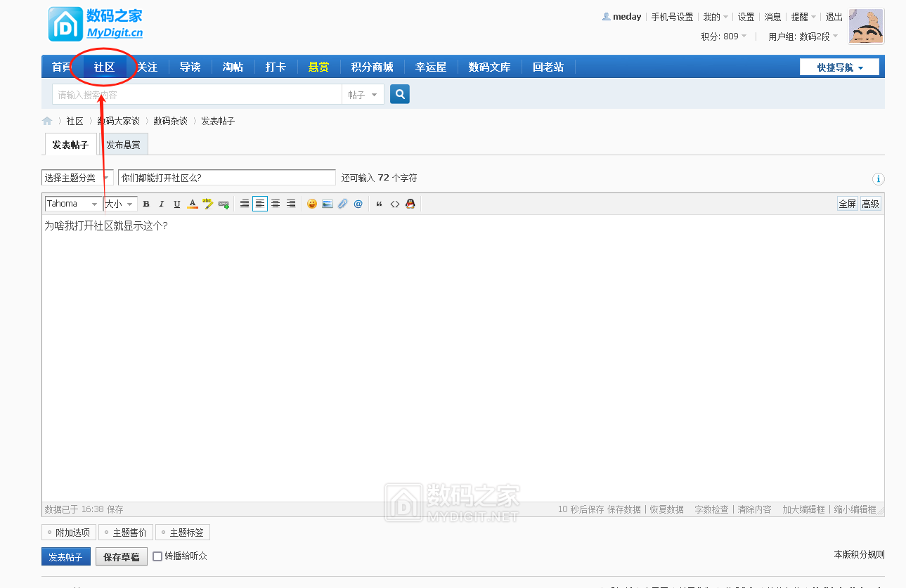Click the info icon right of the title row
906x588 pixels.
click(878, 178)
